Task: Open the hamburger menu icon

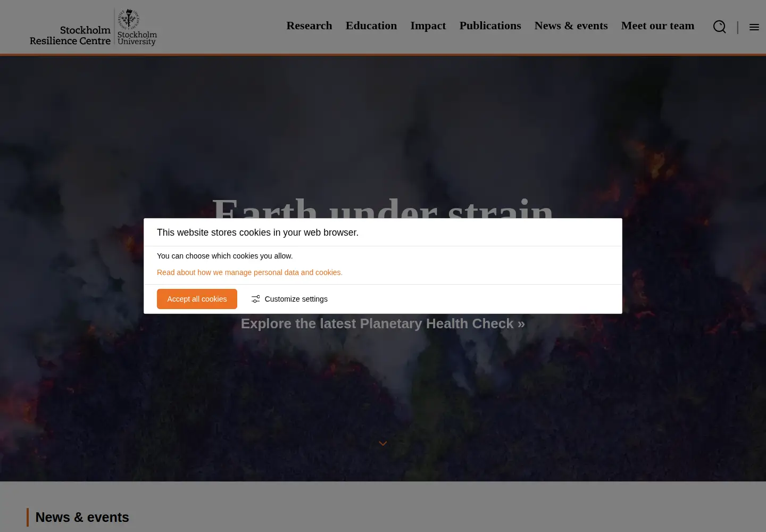Action: (x=754, y=27)
